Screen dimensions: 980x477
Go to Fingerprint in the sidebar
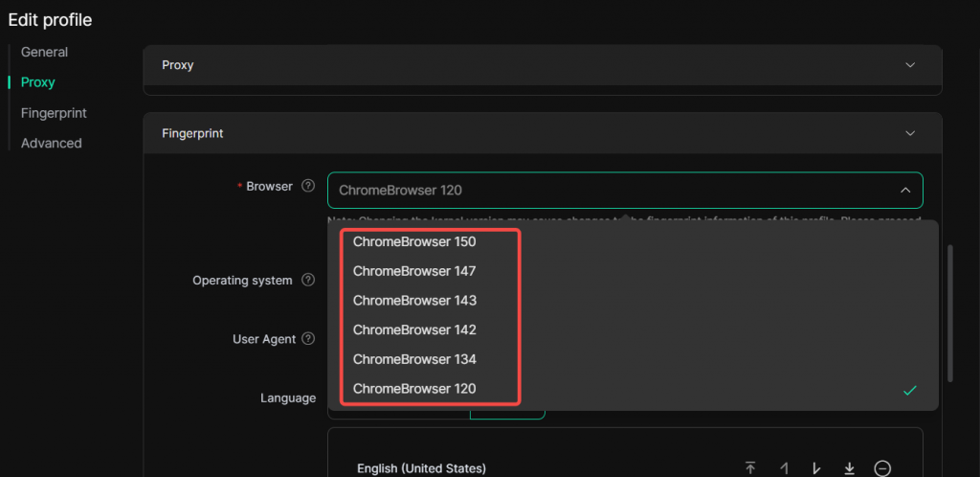coord(54,113)
